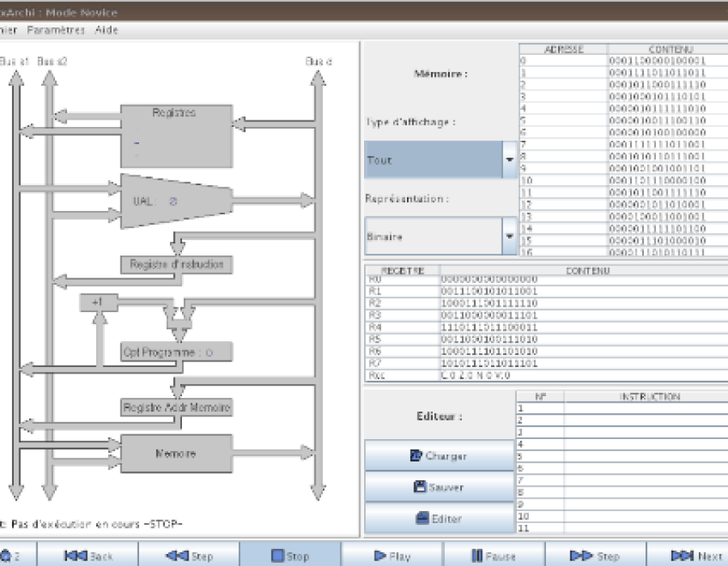Image resolution: width=728 pixels, height=566 pixels.
Task: Click the ADRESSE column header
Action: coord(563,49)
